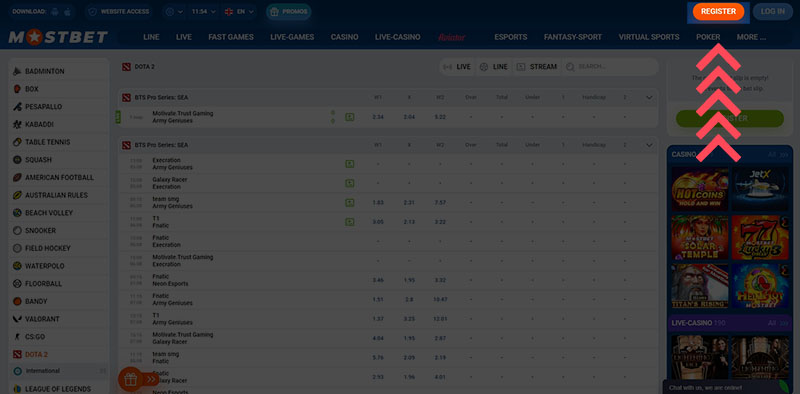Screen dimensions: 800x394
Task: View all Casino games link
Action: point(778,155)
